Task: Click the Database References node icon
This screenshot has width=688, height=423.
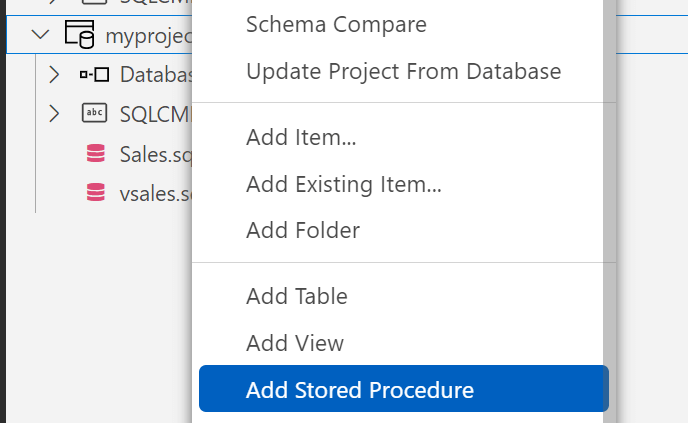Action: (94, 74)
